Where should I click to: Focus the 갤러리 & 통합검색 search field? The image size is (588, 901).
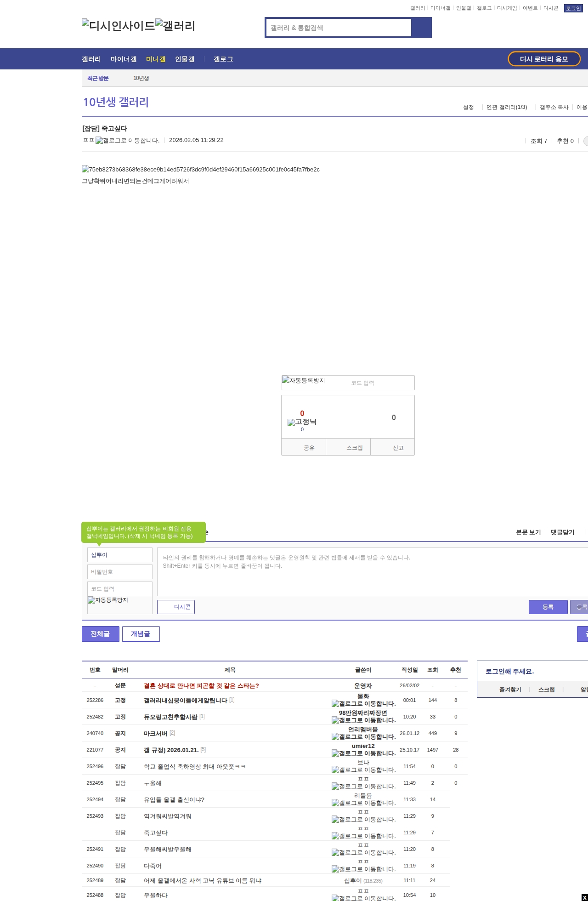[x=339, y=28]
